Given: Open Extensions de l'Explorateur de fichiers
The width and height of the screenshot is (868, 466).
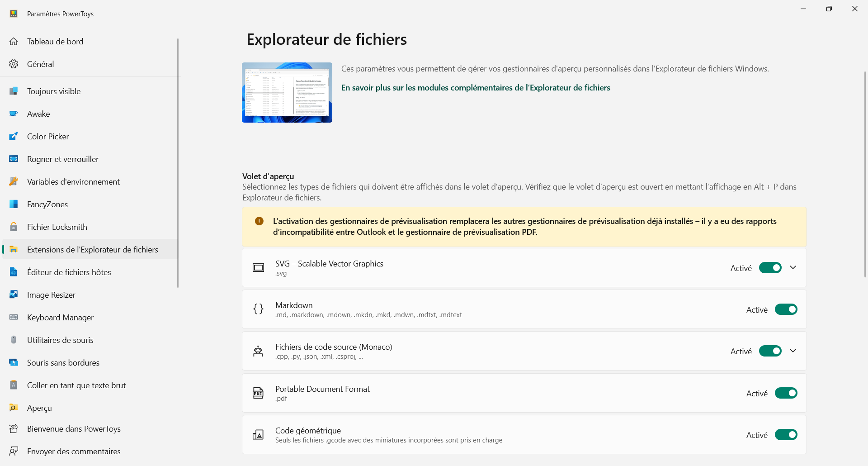Looking at the screenshot, I should tap(90, 250).
